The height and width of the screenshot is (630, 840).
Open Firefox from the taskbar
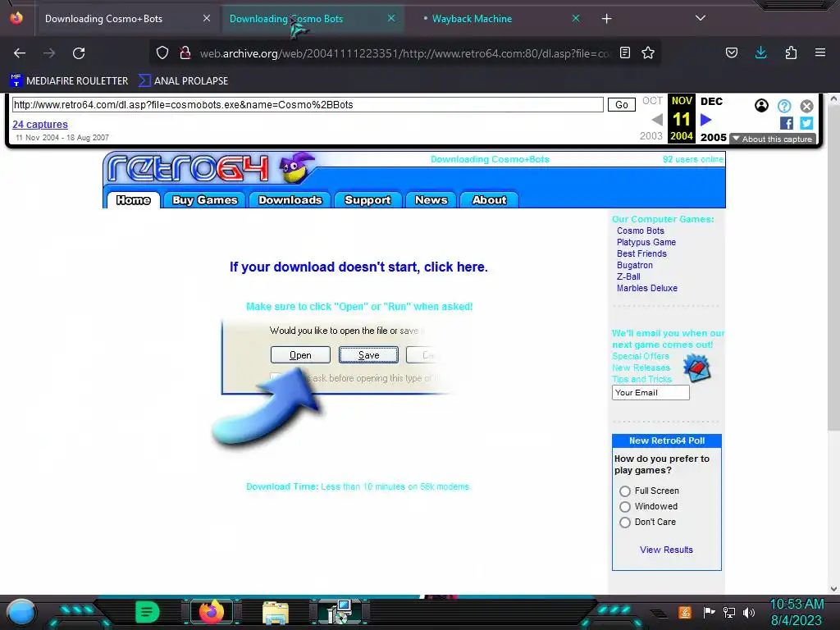tap(212, 612)
